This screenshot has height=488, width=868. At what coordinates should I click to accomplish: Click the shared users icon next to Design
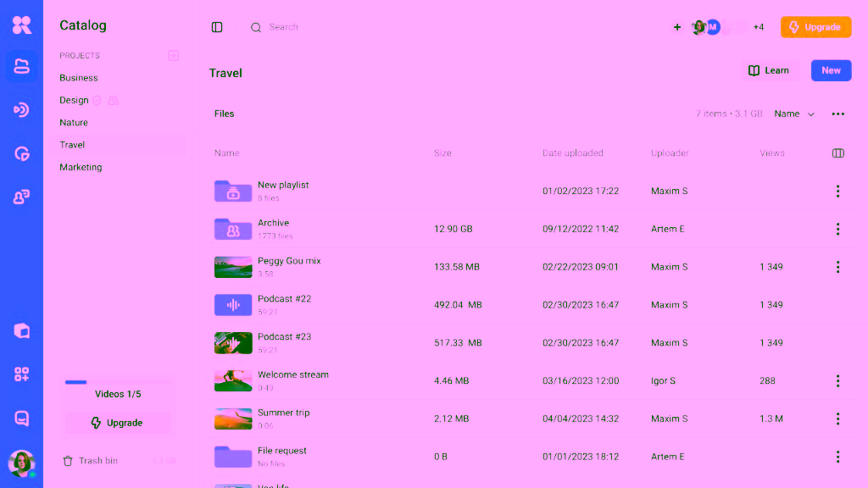[113, 100]
